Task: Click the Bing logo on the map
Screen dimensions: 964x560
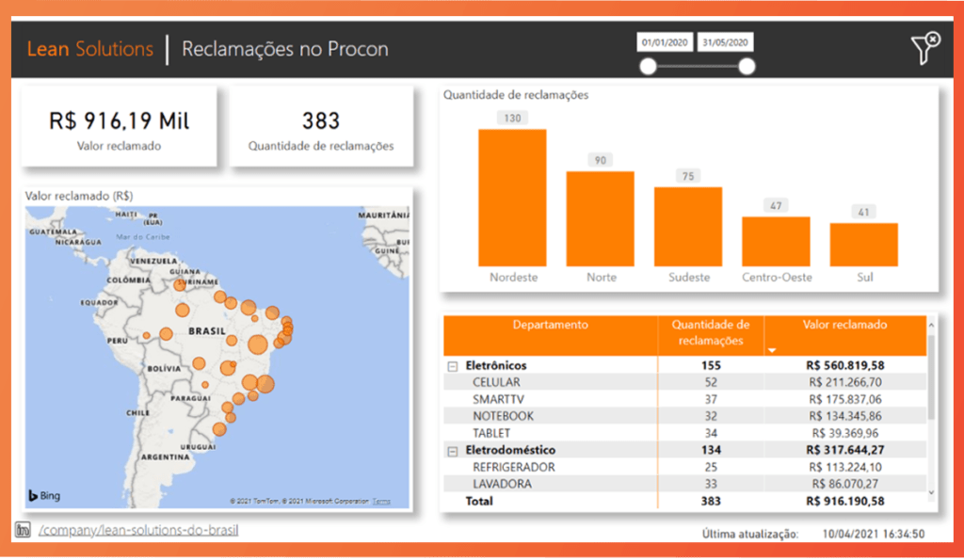Action: (44, 495)
